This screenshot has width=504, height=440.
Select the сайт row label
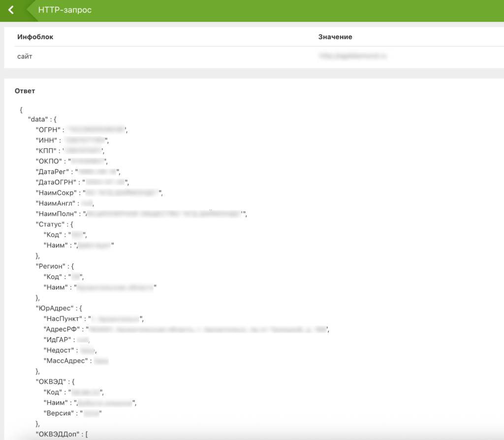tap(25, 57)
